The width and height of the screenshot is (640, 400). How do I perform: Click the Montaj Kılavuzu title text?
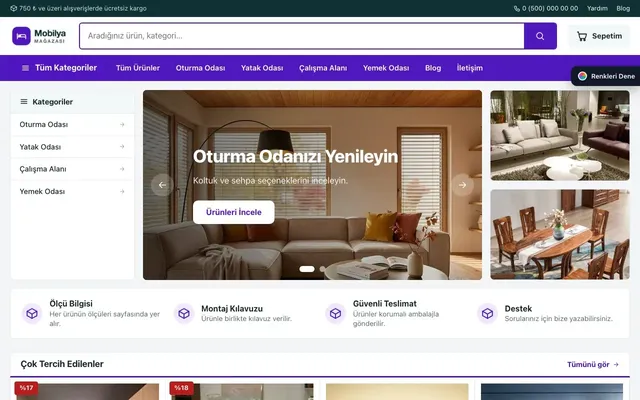tap(232, 309)
